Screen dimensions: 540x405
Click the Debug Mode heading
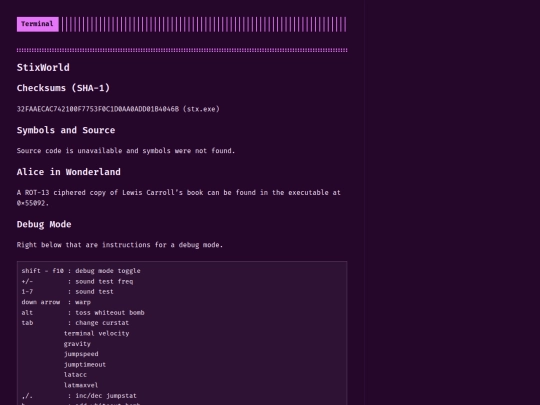click(44, 225)
